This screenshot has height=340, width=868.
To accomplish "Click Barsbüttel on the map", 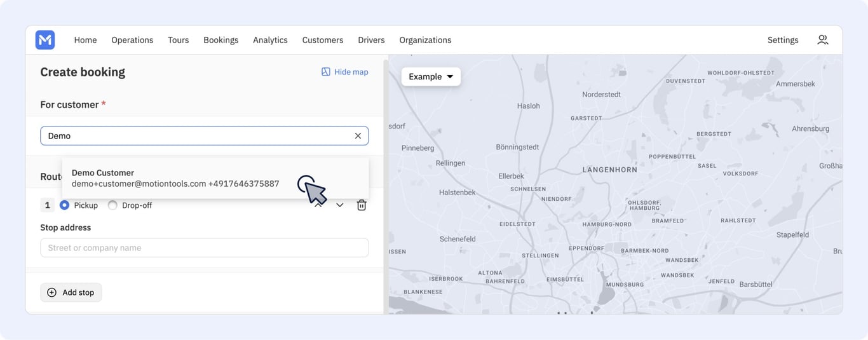I will [x=756, y=284].
